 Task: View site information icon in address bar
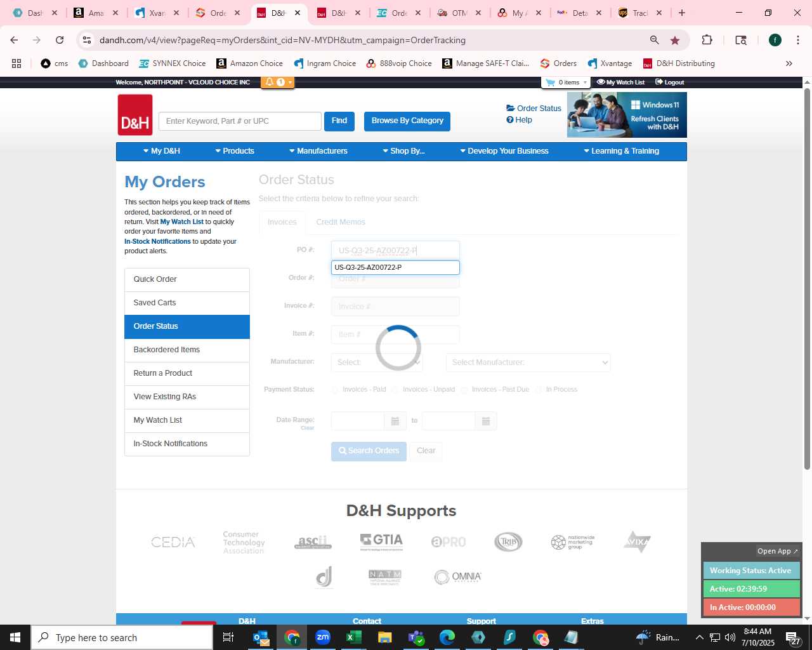click(87, 40)
